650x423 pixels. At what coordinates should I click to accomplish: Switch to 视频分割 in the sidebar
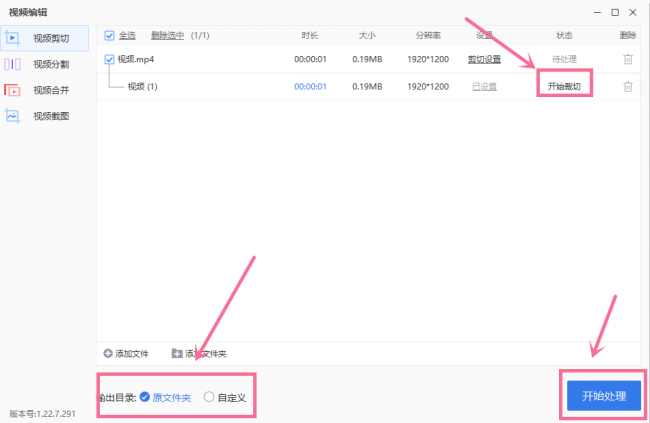click(x=44, y=64)
